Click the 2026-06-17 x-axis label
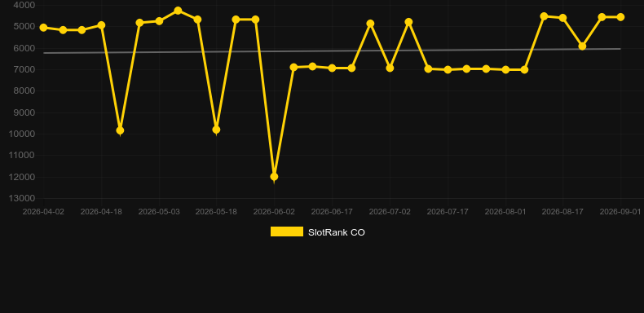The image size is (644, 313). coord(332,212)
